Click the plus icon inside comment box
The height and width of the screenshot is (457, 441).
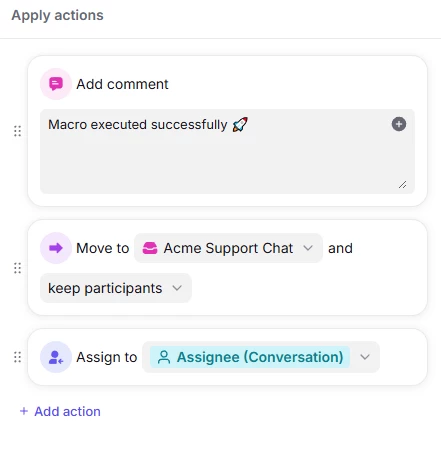click(399, 124)
